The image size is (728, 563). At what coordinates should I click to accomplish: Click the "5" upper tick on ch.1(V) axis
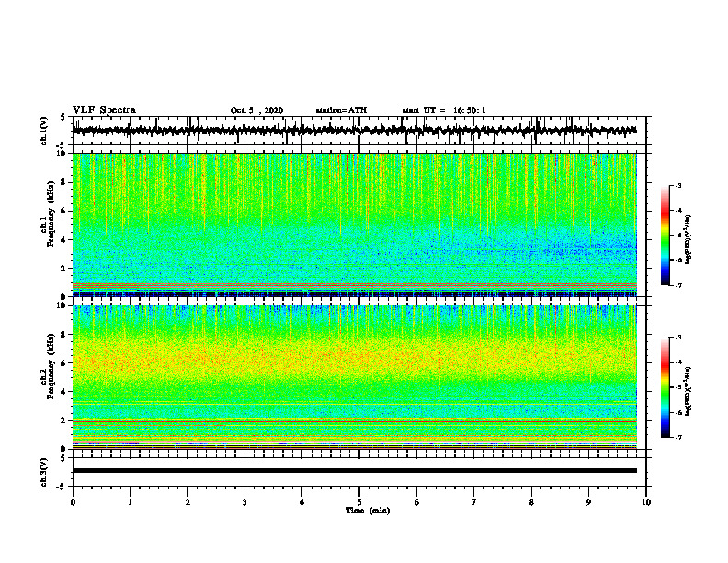(63, 118)
